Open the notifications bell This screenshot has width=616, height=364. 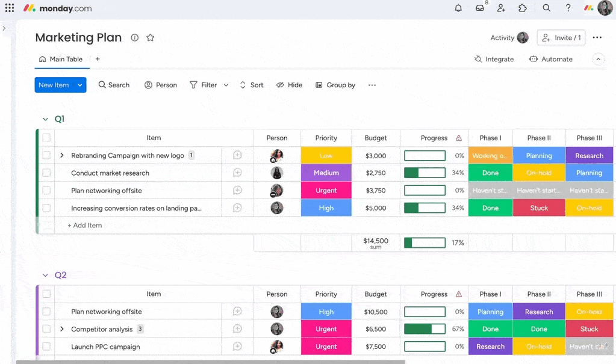(x=458, y=8)
